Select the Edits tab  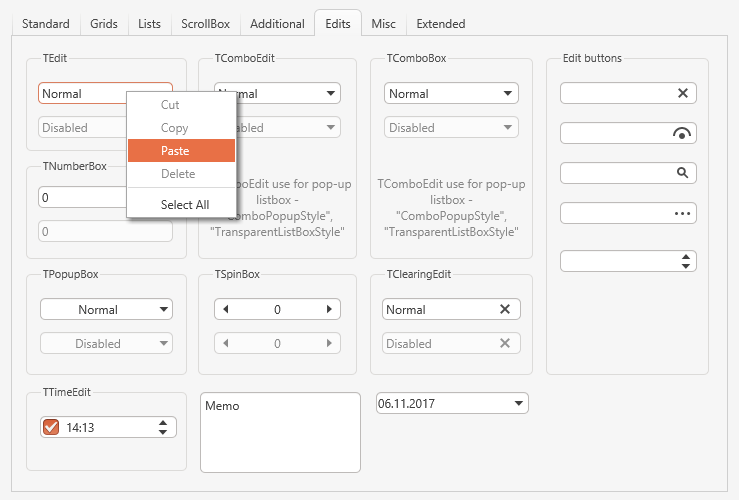coord(338,24)
